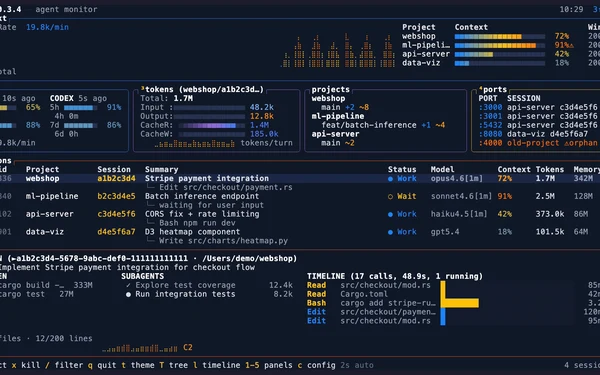The image size is (600, 375).
Task: Open c config from the footer bar
Action: click(x=316, y=365)
